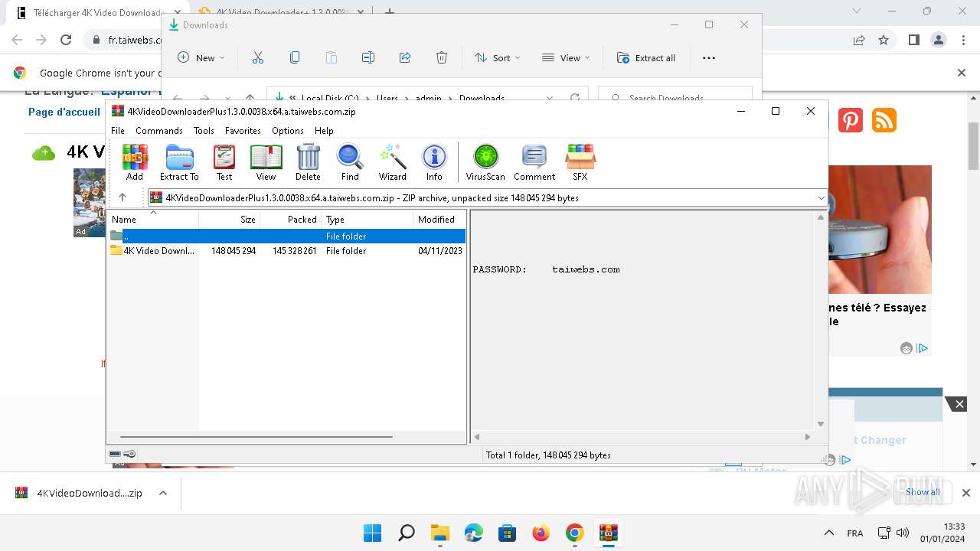
Task: Open the Tools menu
Action: 204,131
